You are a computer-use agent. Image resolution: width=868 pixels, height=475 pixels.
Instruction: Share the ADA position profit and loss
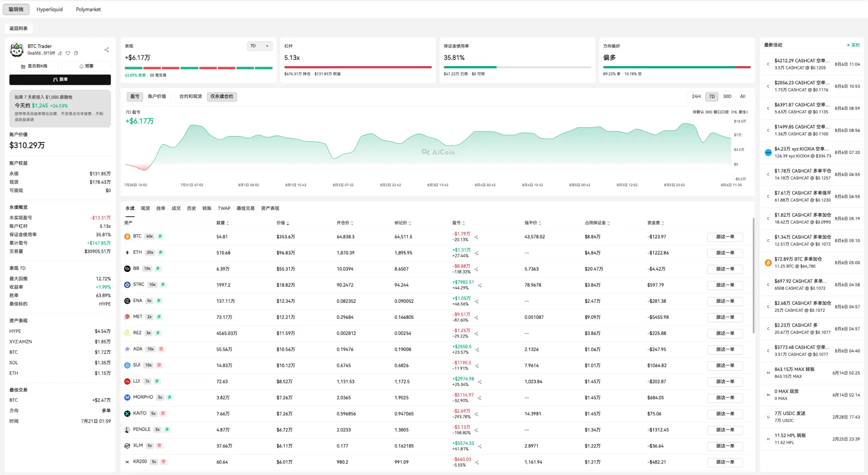(477, 350)
